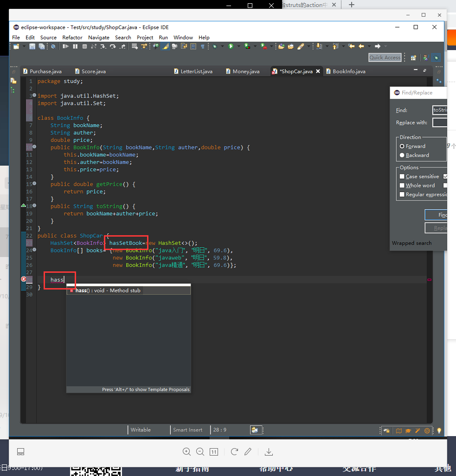456x476 pixels.
Task: Click in the Find text field
Action: (440, 110)
